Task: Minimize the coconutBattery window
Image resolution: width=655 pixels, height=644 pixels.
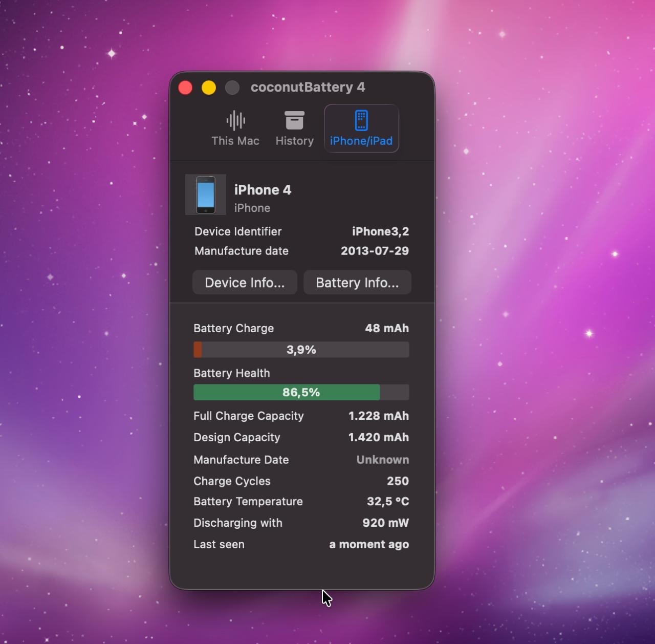Action: click(209, 88)
